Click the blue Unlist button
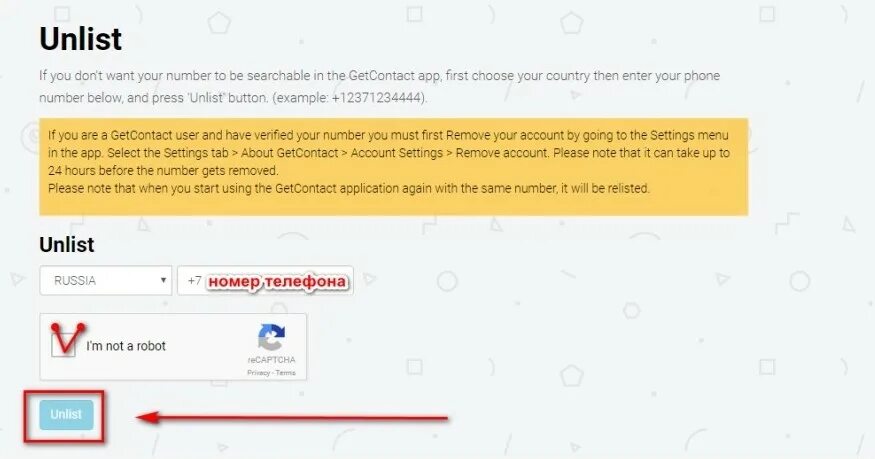Image resolution: width=875 pixels, height=459 pixels. coord(66,414)
